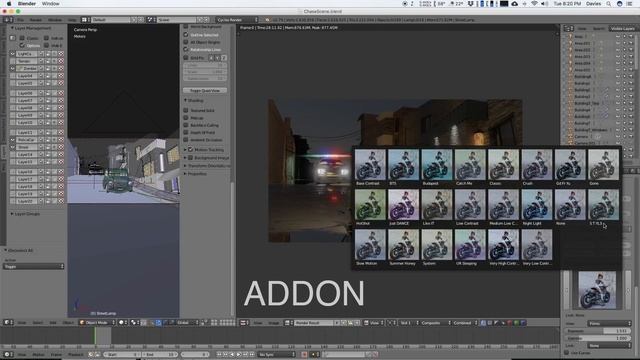Select the Terrain layer name field

click(27, 61)
